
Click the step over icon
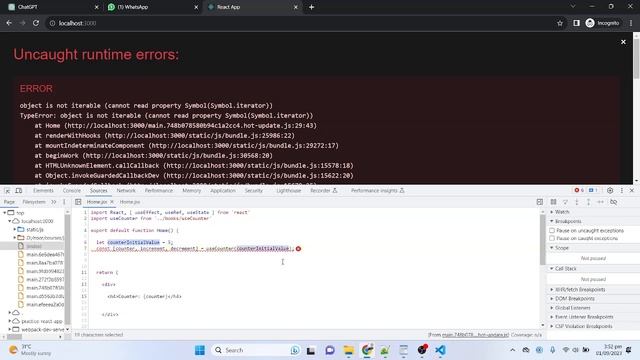(565, 202)
